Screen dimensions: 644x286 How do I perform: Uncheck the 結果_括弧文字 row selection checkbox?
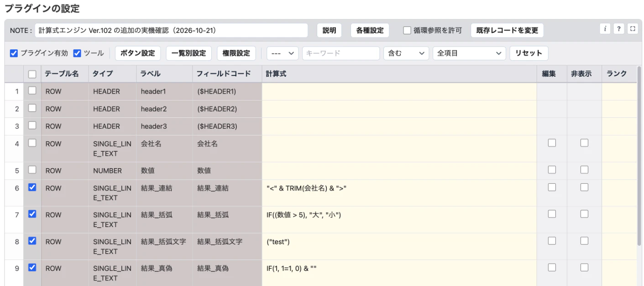tap(32, 241)
